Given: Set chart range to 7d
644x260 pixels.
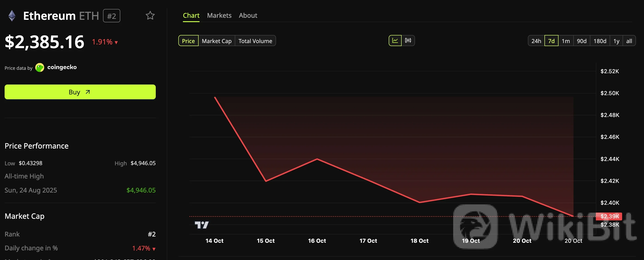Looking at the screenshot, I should [551, 41].
